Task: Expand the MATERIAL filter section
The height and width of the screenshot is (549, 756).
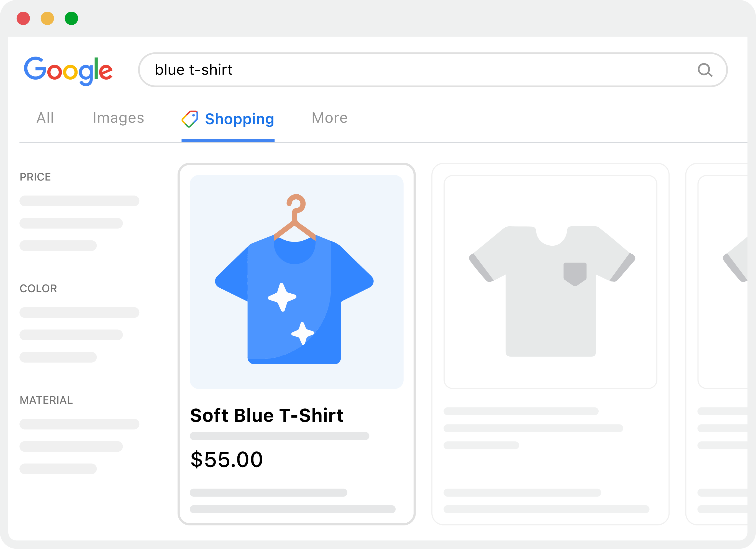Action: [46, 400]
